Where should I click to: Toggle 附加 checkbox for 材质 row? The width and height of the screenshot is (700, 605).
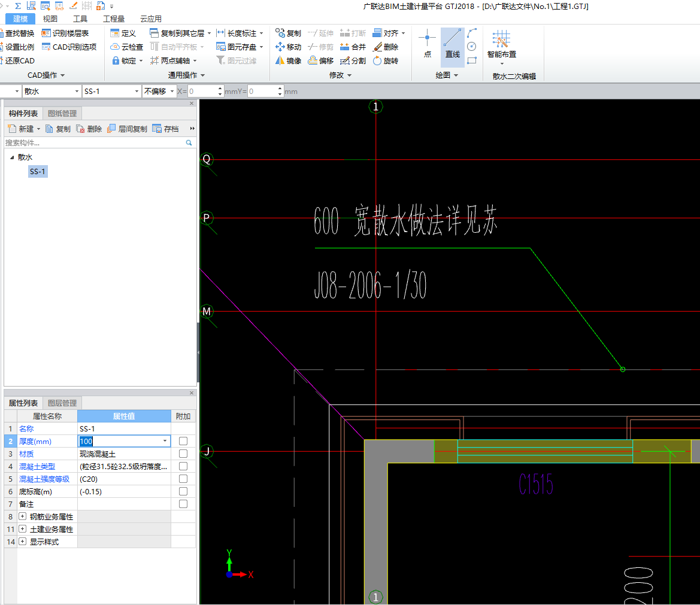pos(183,454)
